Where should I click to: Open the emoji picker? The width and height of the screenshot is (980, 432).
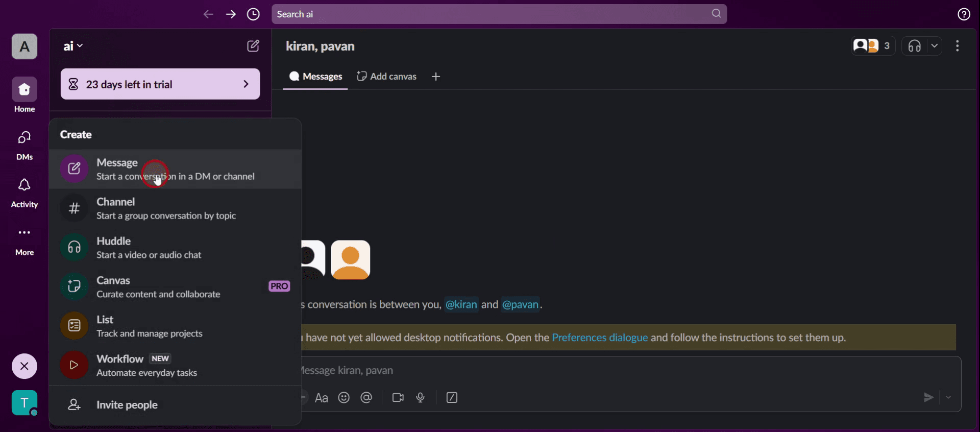344,398
